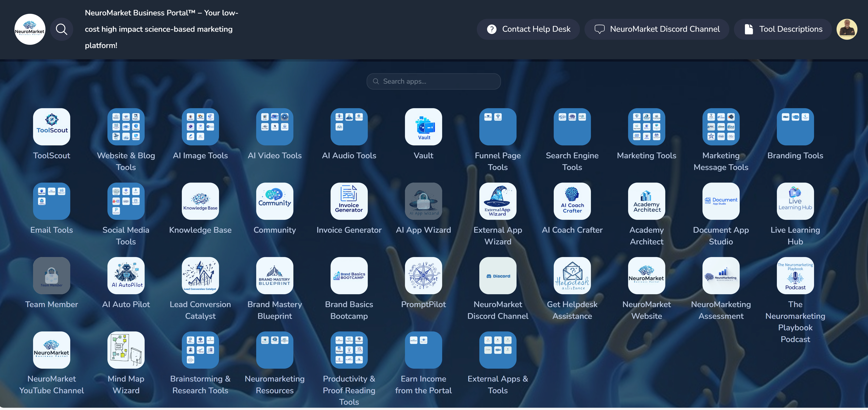Open the AI Auto Pilot robot icon
868x410 pixels.
(x=126, y=275)
